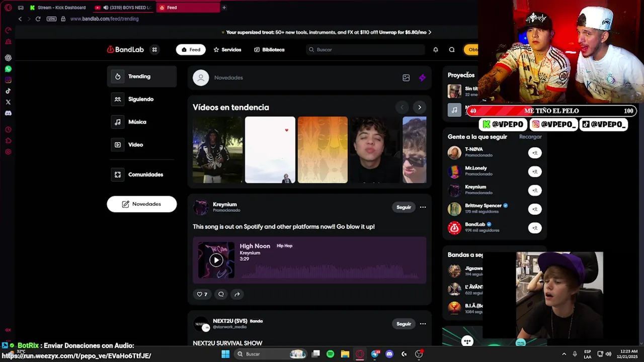Open the orange trending video thumbnail
The image size is (644, 362).
[x=323, y=150]
